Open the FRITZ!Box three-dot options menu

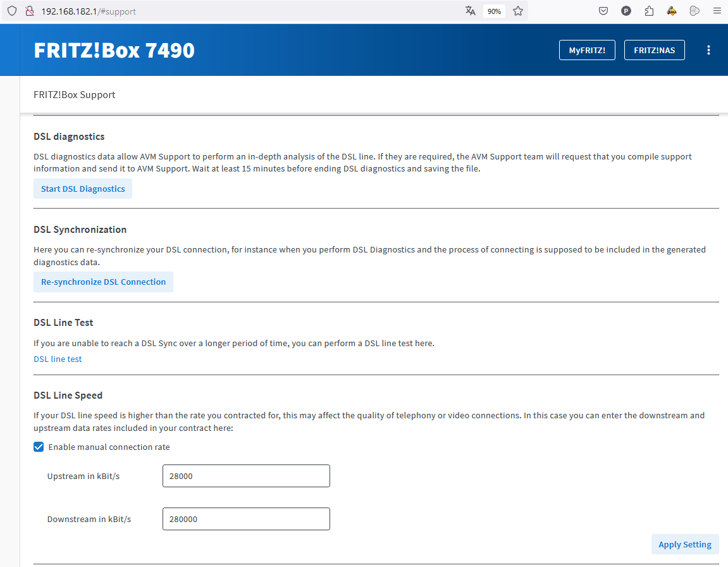coord(708,51)
